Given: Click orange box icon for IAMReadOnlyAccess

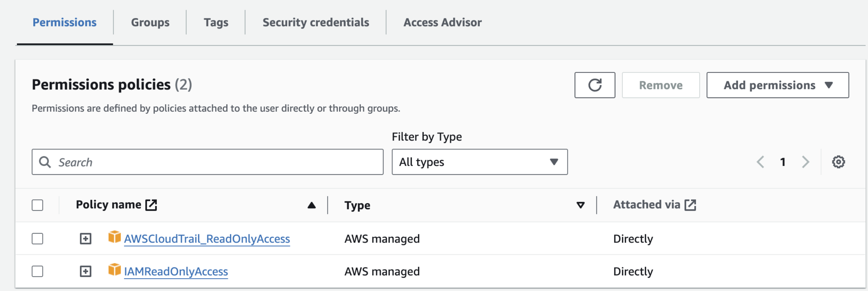Looking at the screenshot, I should pos(115,269).
